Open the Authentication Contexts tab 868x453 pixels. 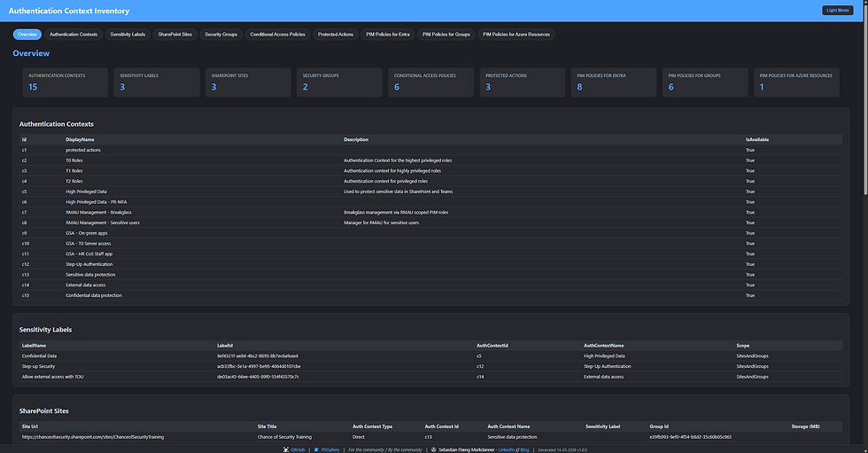tap(74, 35)
